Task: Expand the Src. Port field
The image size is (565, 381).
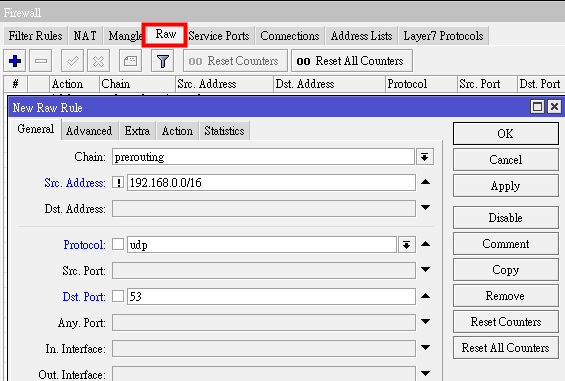Action: pos(426,270)
